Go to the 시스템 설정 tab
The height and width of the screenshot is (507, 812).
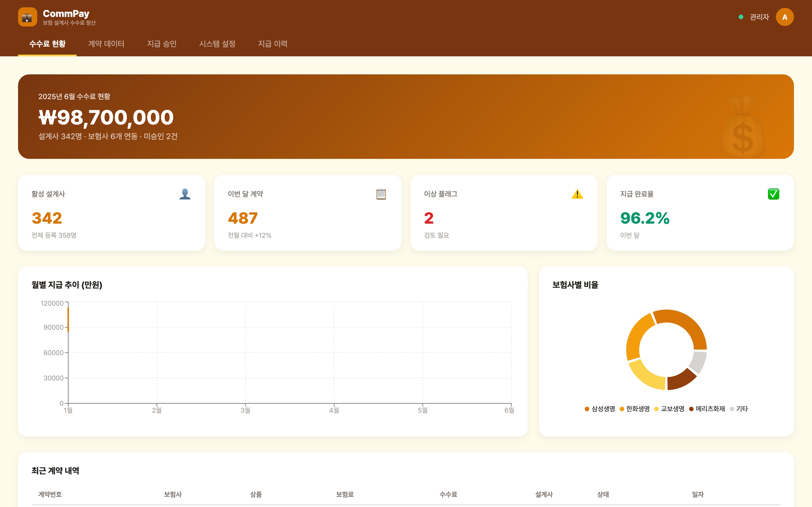click(217, 44)
